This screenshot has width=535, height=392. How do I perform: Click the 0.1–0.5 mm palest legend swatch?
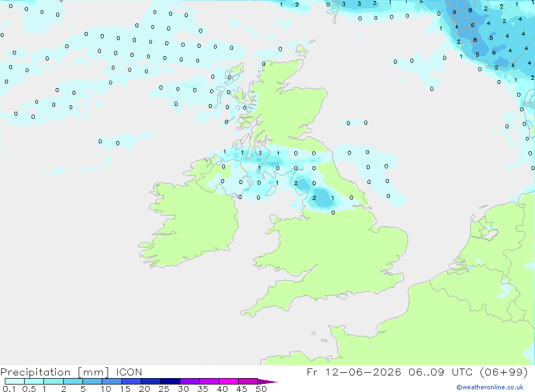(x=14, y=381)
